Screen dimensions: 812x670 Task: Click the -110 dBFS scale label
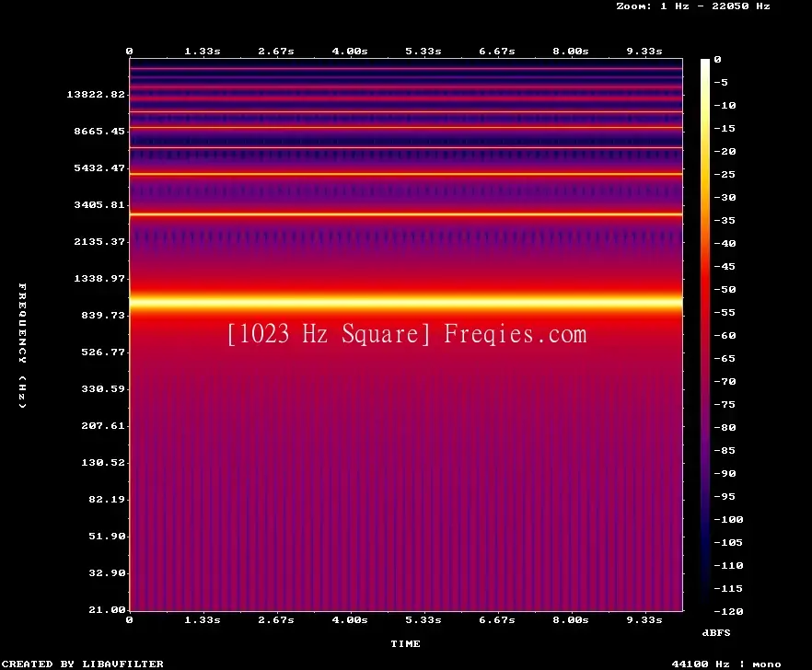[x=728, y=565]
